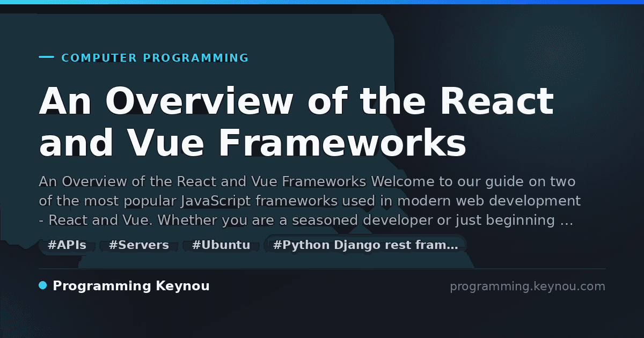
Task: Choose the #Ubuntu tag
Action: [x=221, y=246]
